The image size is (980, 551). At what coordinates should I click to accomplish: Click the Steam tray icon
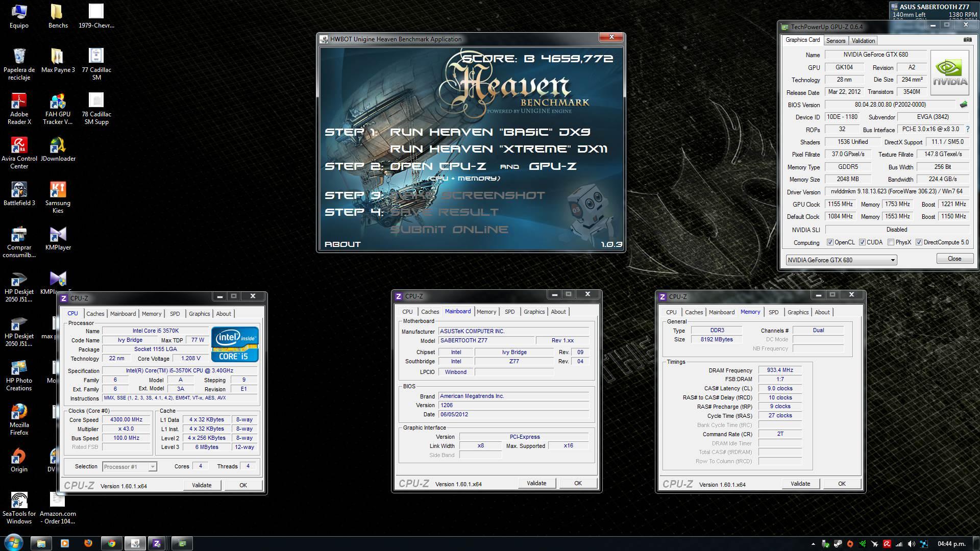tap(838, 544)
